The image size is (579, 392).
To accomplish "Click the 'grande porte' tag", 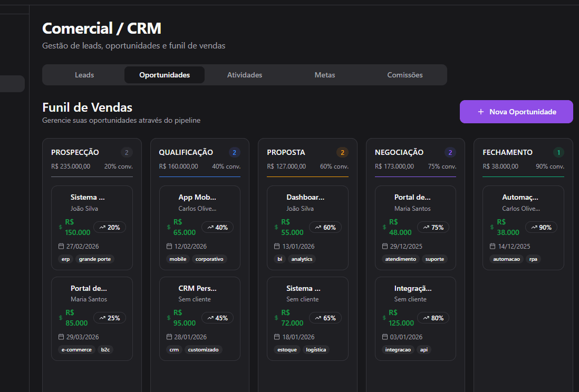I will [x=95, y=259].
